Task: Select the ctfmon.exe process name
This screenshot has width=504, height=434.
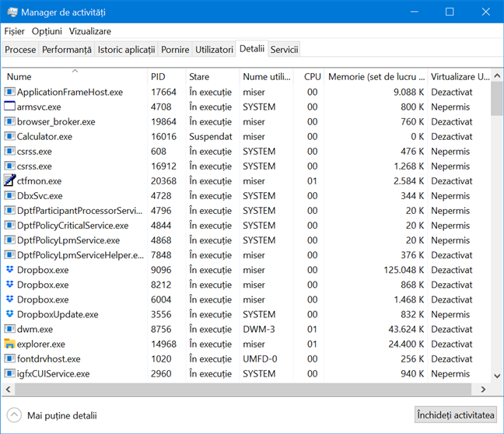Action: pyautogui.click(x=39, y=180)
